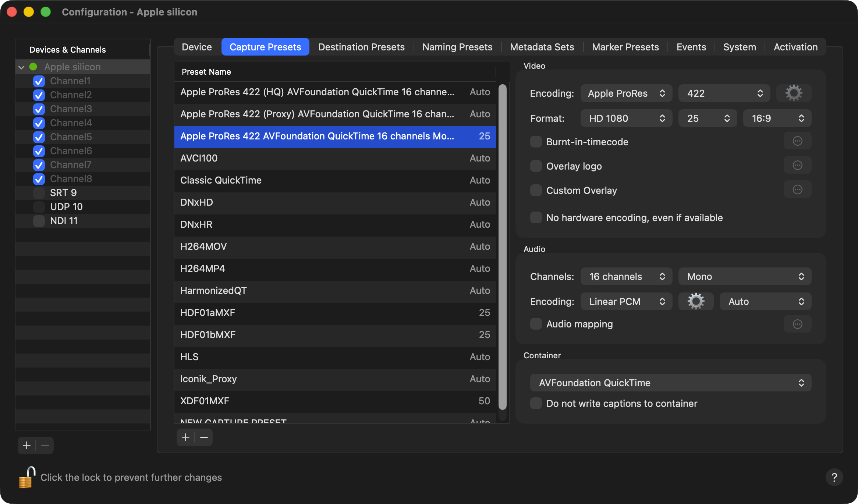
Task: Enable Overlay logo checkbox
Action: 536,166
